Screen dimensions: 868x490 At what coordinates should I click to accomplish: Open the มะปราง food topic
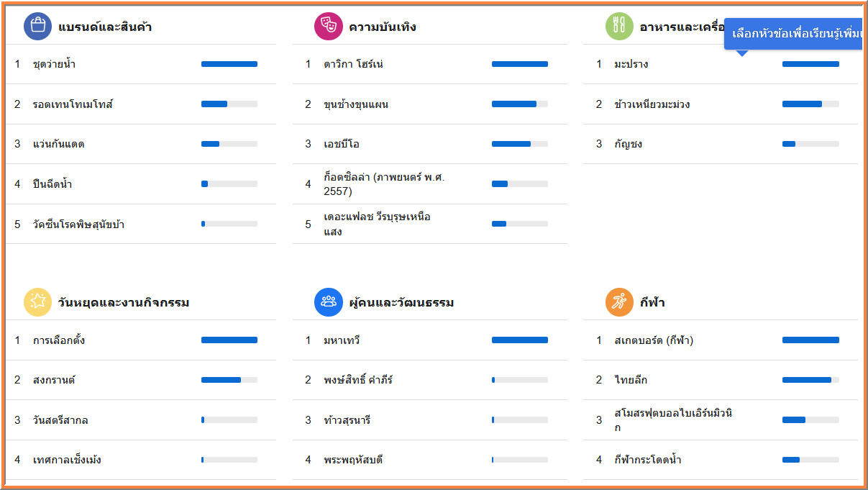[x=631, y=64]
